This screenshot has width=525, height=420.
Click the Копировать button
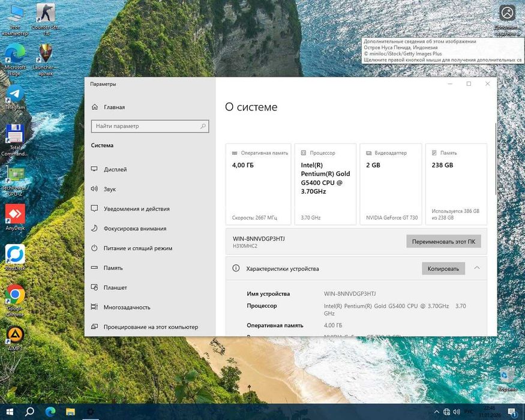click(x=443, y=269)
